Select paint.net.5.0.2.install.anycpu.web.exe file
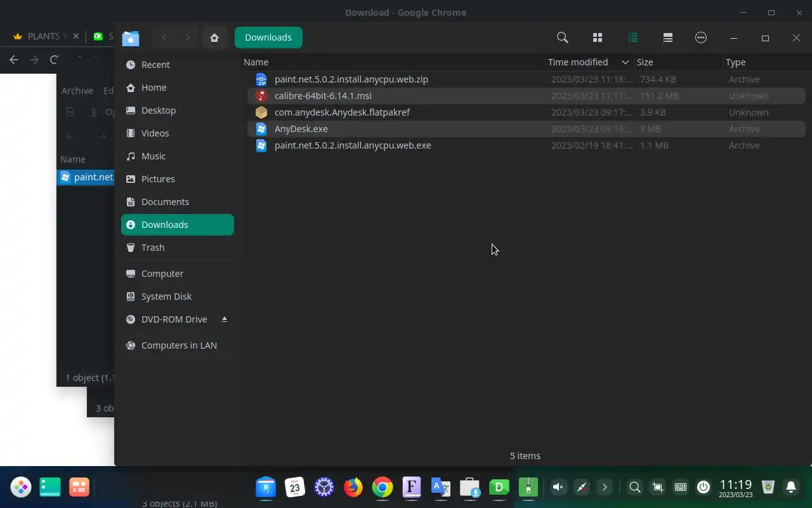Screen dimensions: 812x508 (x=526, y=145)
